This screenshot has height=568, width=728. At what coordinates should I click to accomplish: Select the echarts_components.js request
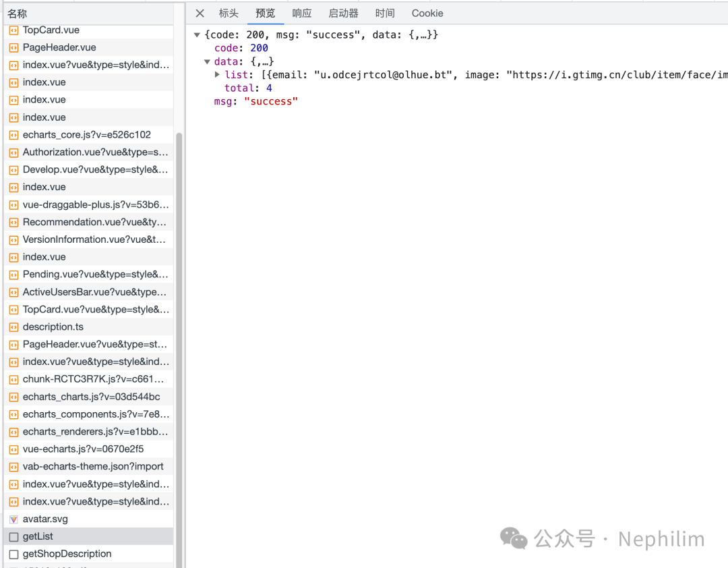(88, 414)
